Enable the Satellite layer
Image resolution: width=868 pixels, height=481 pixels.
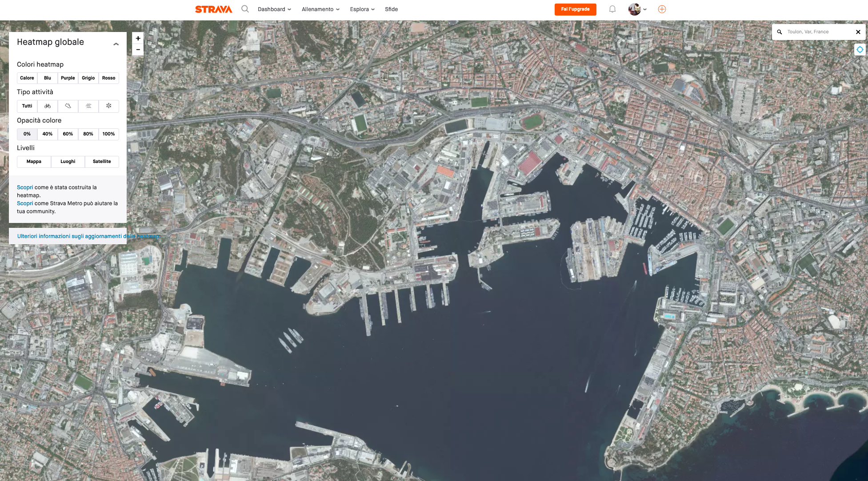pyautogui.click(x=102, y=162)
